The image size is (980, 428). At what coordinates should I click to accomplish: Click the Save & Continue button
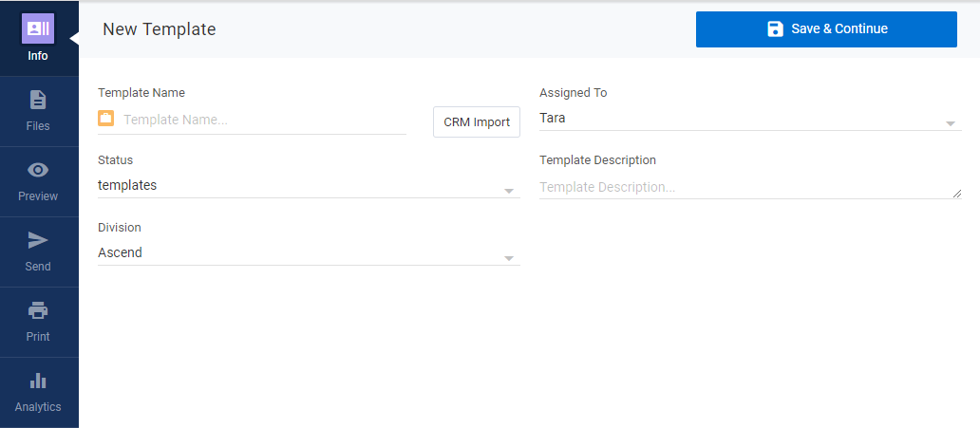pos(826,29)
